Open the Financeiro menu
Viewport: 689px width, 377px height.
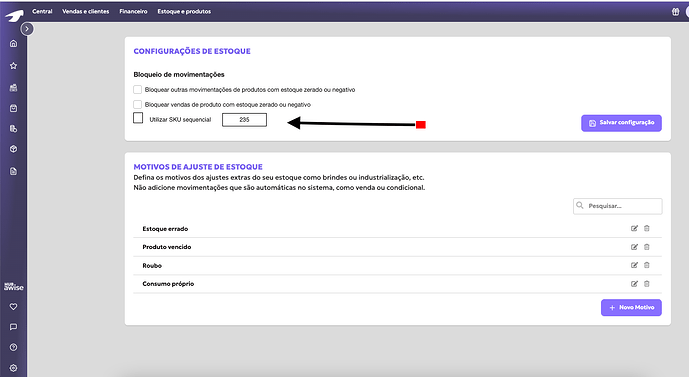coord(133,11)
